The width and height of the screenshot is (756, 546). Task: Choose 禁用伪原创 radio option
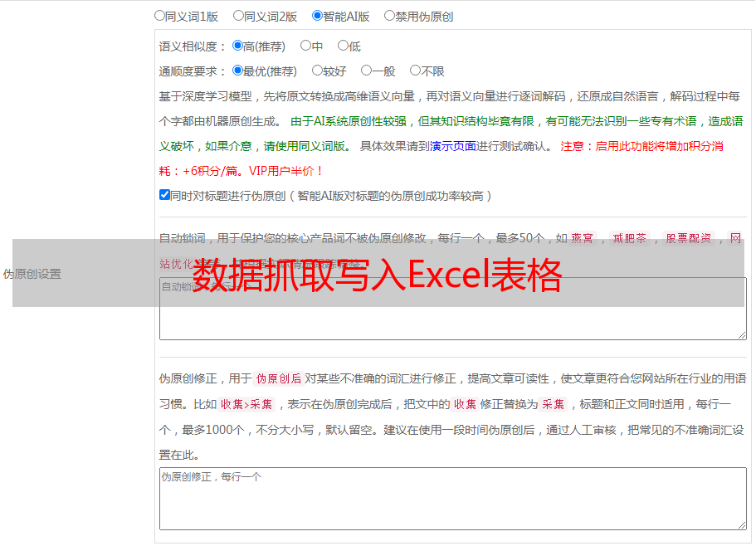389,16
